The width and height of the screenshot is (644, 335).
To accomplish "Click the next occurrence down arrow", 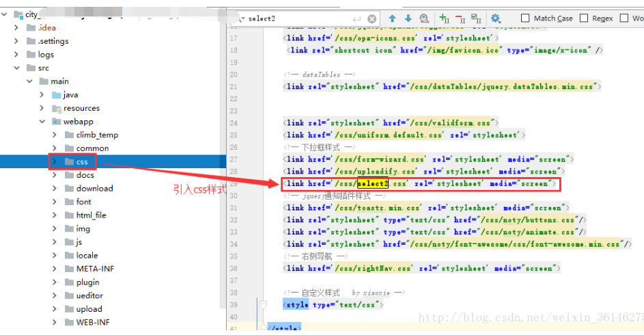I will 408,18.
